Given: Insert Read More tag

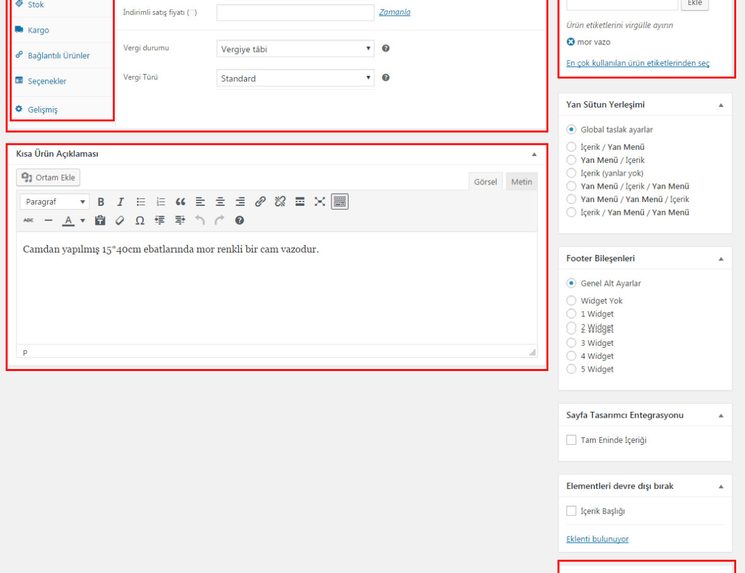Looking at the screenshot, I should tap(300, 201).
